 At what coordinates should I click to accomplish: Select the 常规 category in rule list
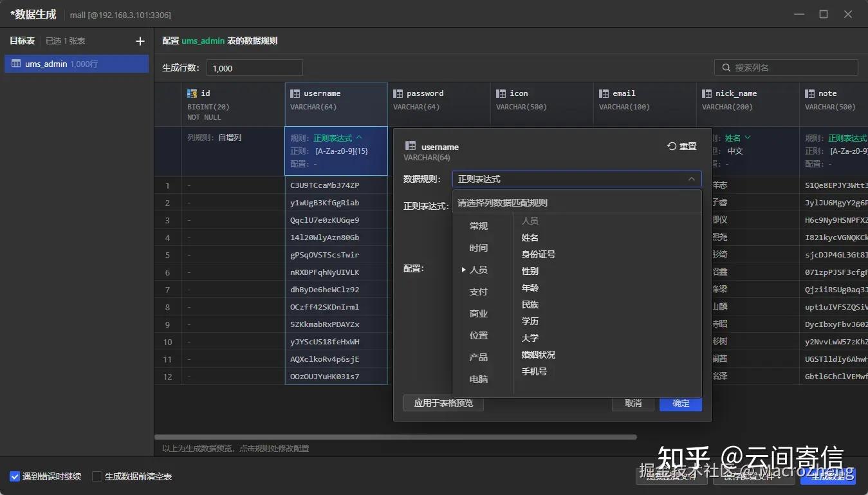(x=479, y=226)
